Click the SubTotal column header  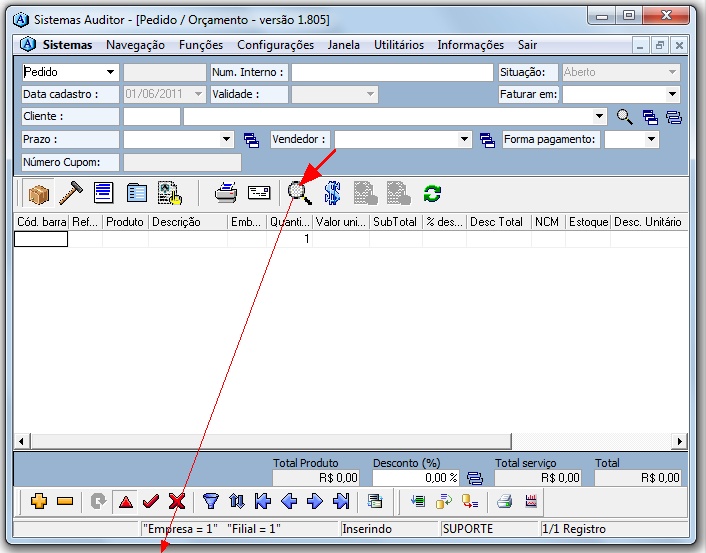396,222
